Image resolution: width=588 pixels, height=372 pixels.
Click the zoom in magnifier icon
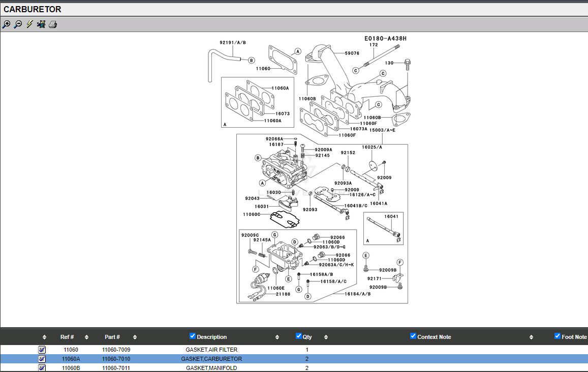(6, 24)
